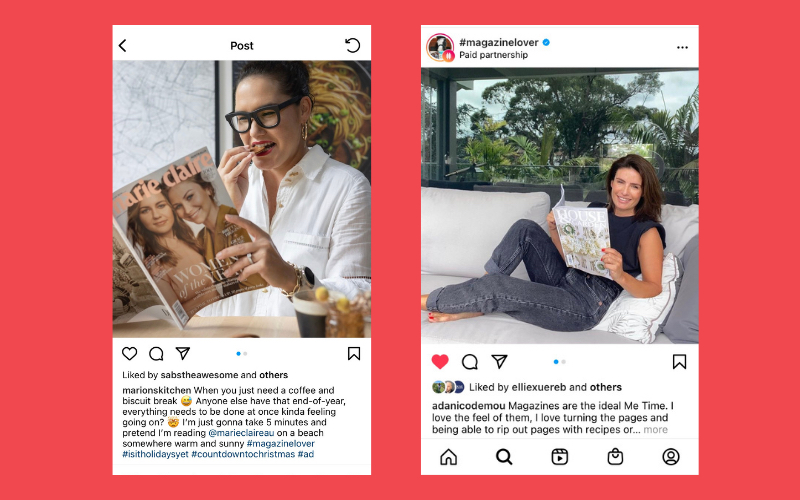The width and height of the screenshot is (800, 500).
Task: Go back using the arrow in Post header
Action: (122, 45)
